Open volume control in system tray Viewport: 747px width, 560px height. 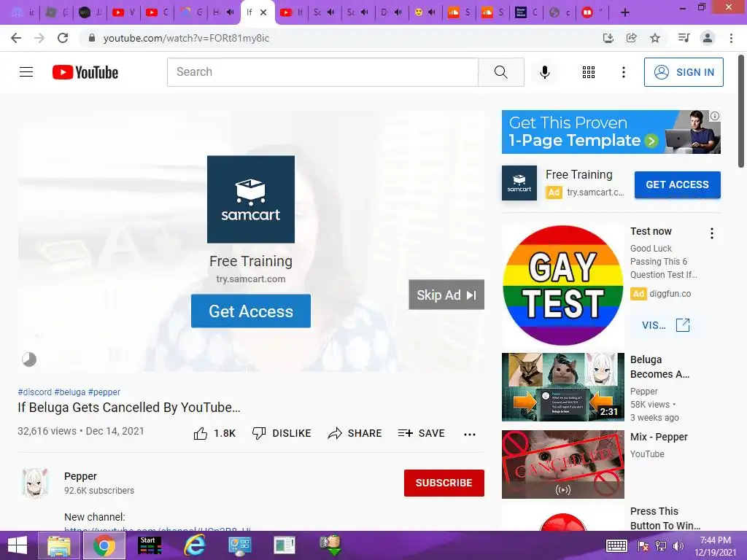(x=678, y=546)
